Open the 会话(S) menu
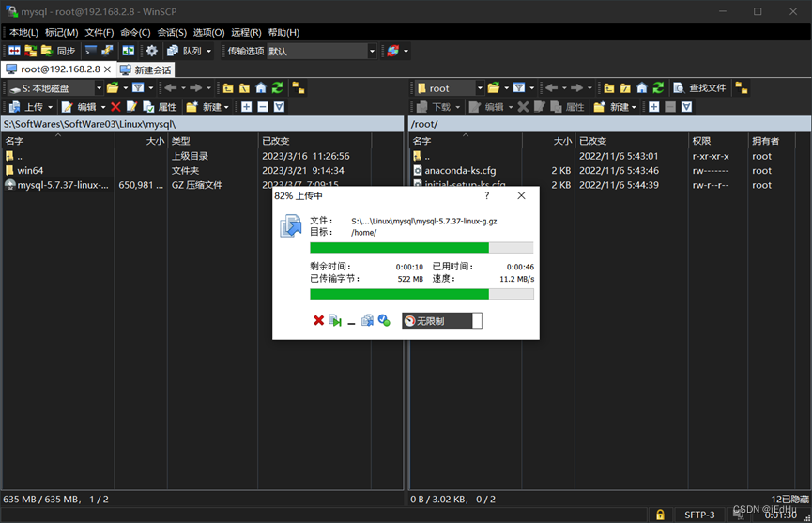 [172, 33]
